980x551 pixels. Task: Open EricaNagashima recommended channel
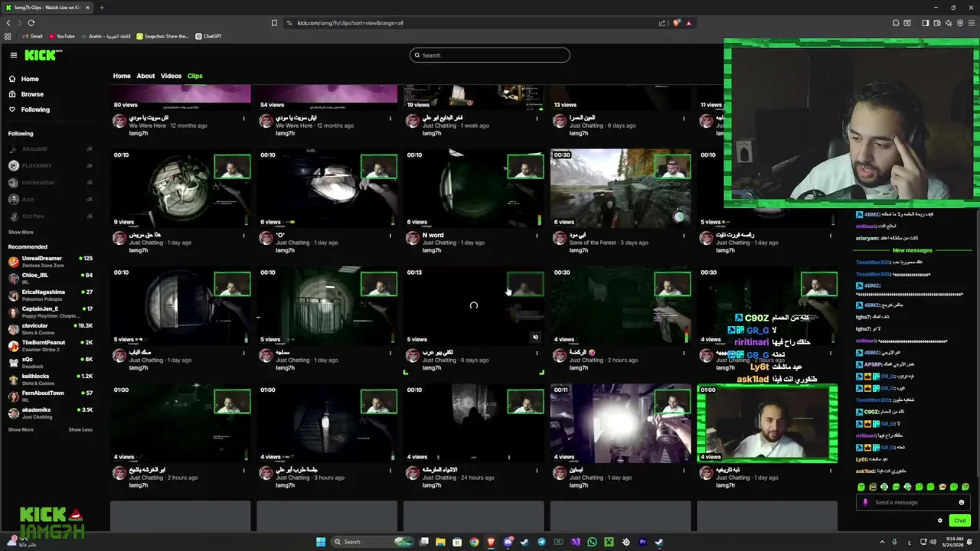coord(51,295)
